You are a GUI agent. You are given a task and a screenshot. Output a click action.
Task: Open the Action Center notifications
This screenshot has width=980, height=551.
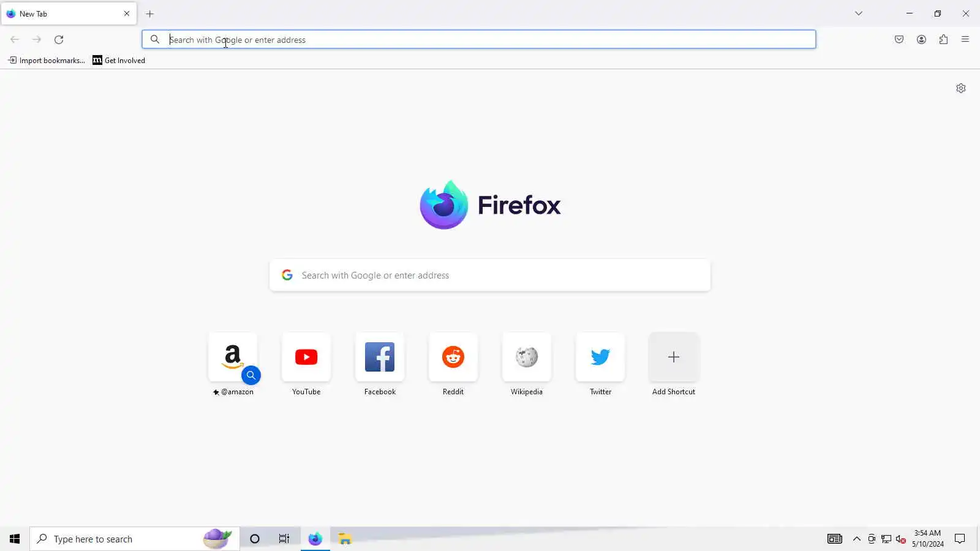coord(960,539)
